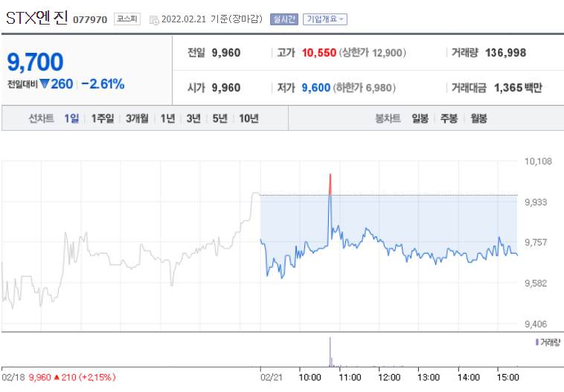Click the 13:00 time axis label
The height and width of the screenshot is (392, 564).
(x=429, y=377)
